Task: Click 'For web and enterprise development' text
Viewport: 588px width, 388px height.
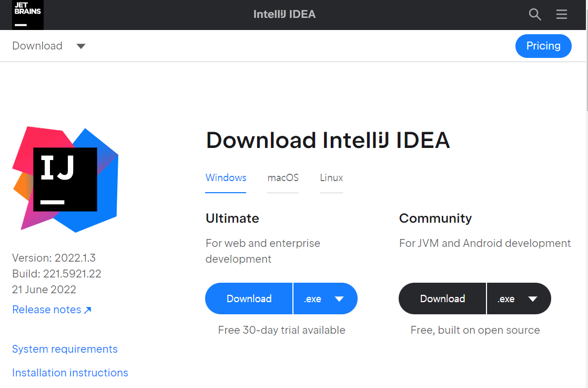Action: click(263, 251)
